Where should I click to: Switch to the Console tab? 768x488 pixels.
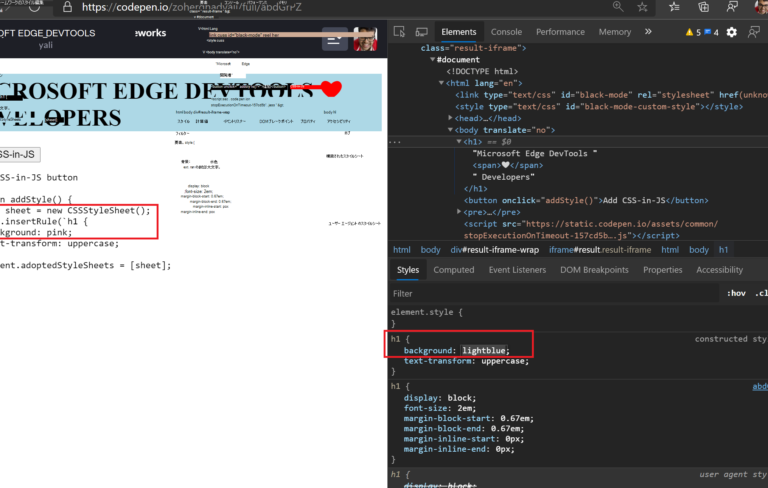506,32
